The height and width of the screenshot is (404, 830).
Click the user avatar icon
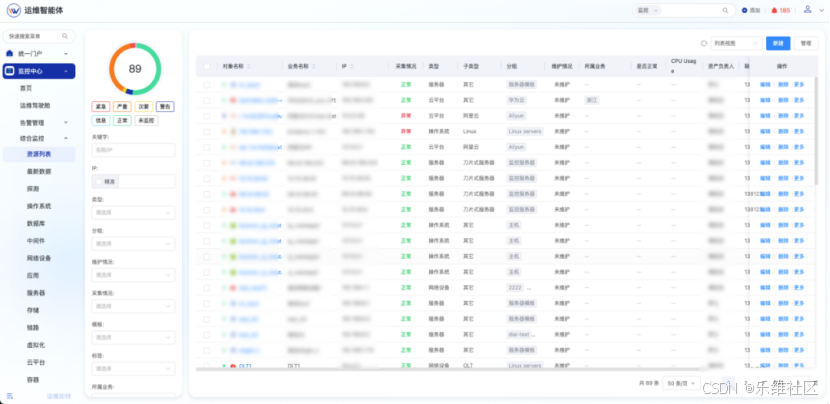807,9
